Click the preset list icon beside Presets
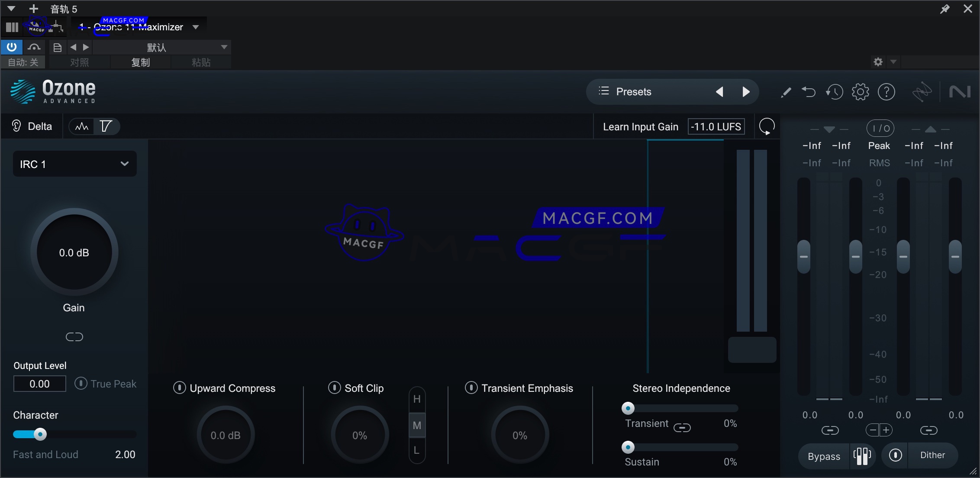Viewport: 980px width, 478px height. [x=603, y=91]
